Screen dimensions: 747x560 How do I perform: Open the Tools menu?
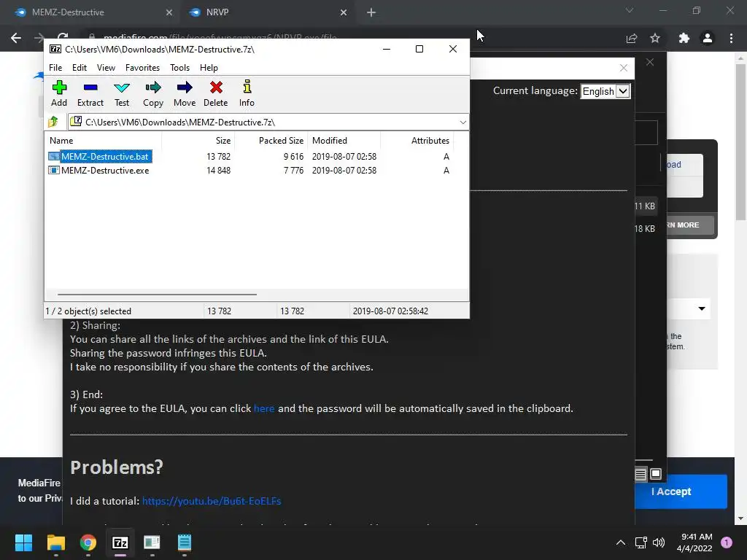pos(179,68)
